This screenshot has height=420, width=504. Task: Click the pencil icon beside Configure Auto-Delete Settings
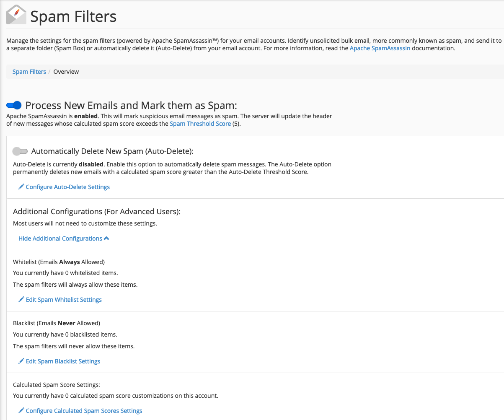(21, 187)
